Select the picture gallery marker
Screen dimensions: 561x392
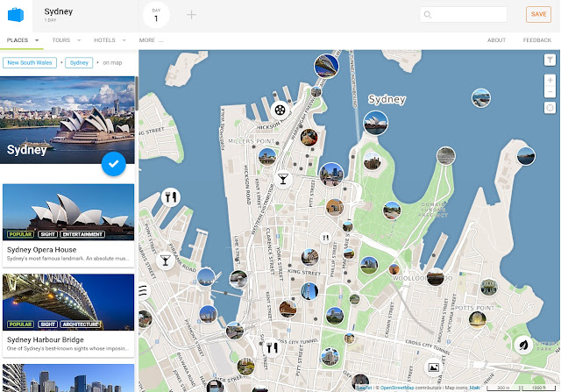point(433,367)
